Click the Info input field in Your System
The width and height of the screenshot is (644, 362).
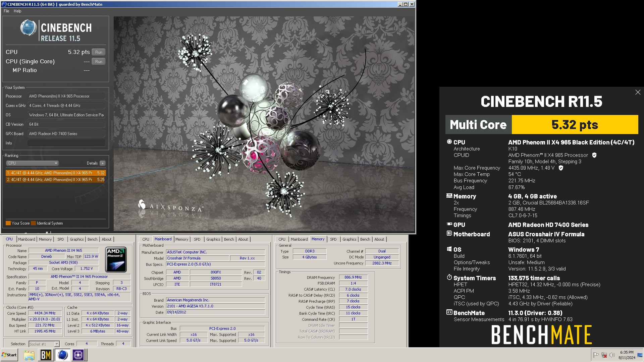tap(66, 143)
